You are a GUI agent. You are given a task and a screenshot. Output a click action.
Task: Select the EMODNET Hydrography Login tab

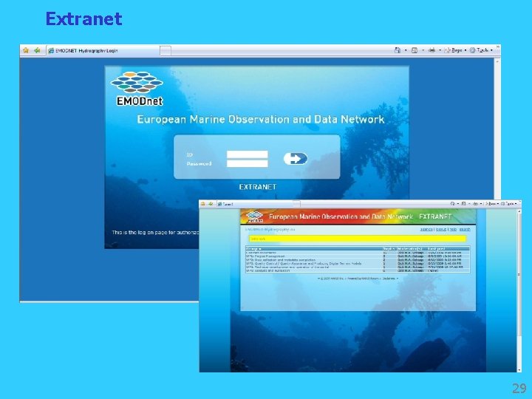pyautogui.click(x=103, y=50)
